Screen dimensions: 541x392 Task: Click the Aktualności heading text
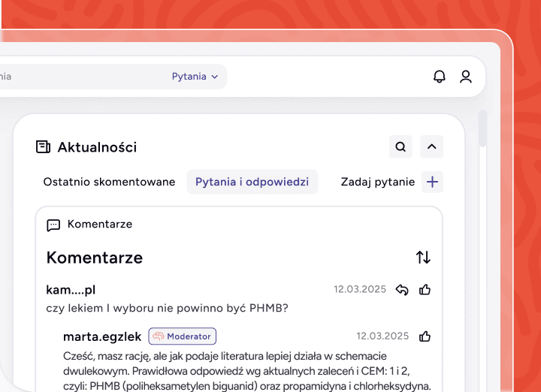point(97,147)
